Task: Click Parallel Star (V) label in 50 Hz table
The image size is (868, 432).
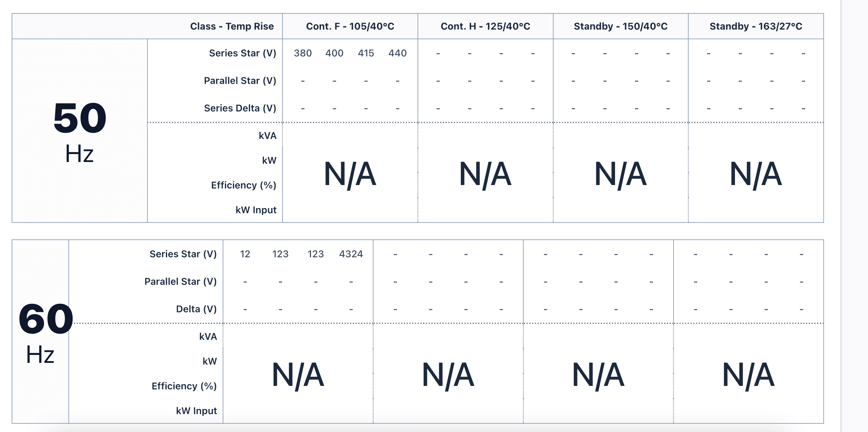Action: (240, 81)
